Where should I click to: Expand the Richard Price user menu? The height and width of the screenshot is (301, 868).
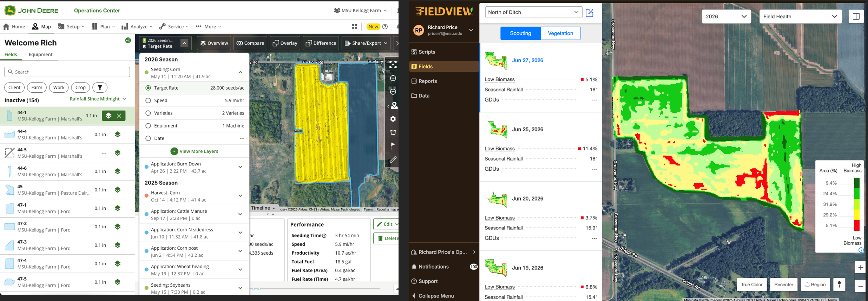pos(471,30)
